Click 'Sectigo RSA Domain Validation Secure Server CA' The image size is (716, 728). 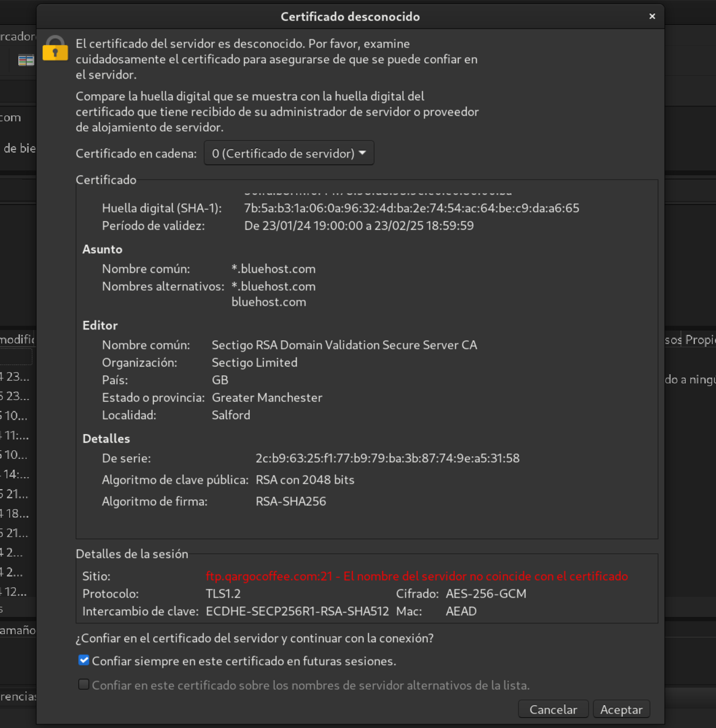[344, 345]
